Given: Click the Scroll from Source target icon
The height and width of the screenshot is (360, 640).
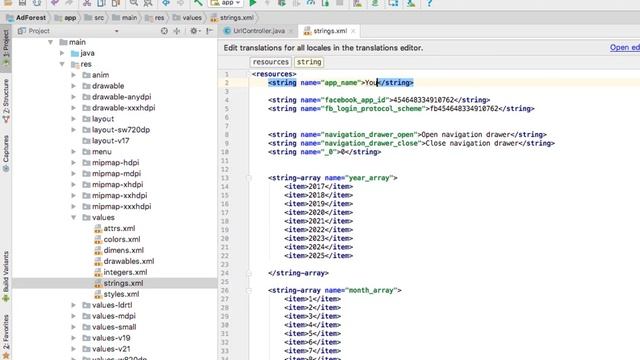Looking at the screenshot, I should click(x=164, y=31).
